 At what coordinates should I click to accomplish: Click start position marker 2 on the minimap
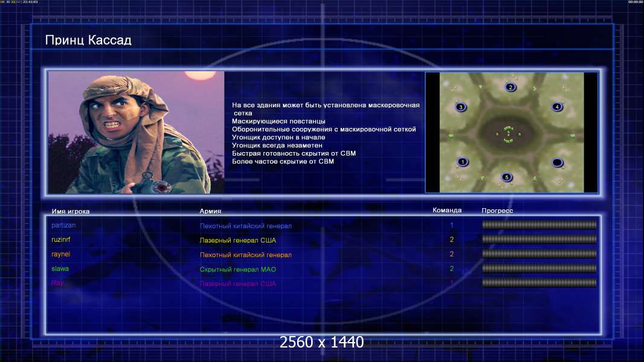tap(510, 87)
